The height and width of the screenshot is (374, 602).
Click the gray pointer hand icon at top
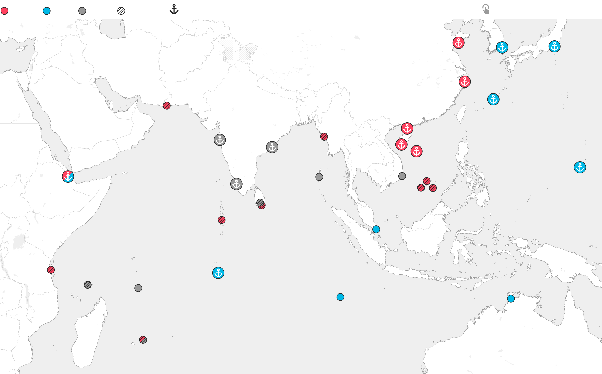pos(486,9)
